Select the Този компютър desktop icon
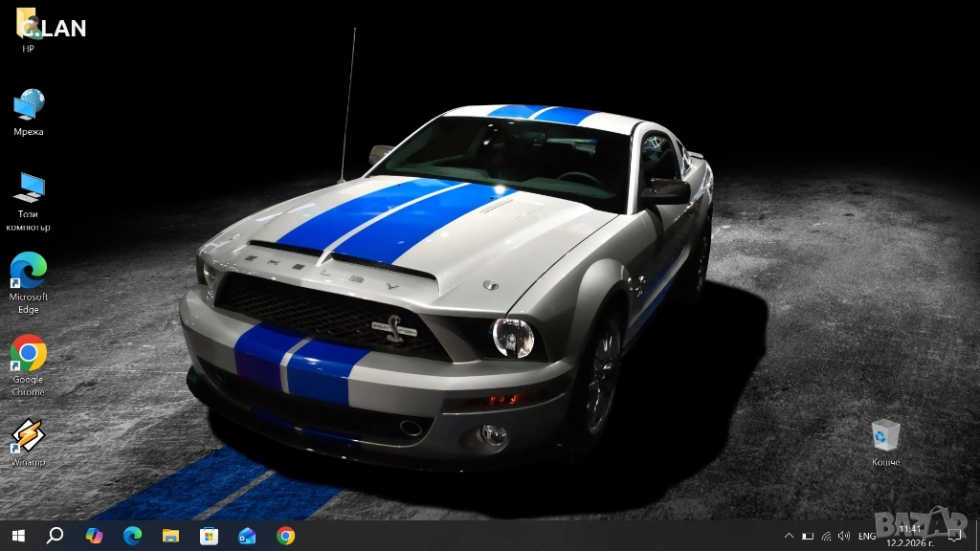 [x=28, y=188]
